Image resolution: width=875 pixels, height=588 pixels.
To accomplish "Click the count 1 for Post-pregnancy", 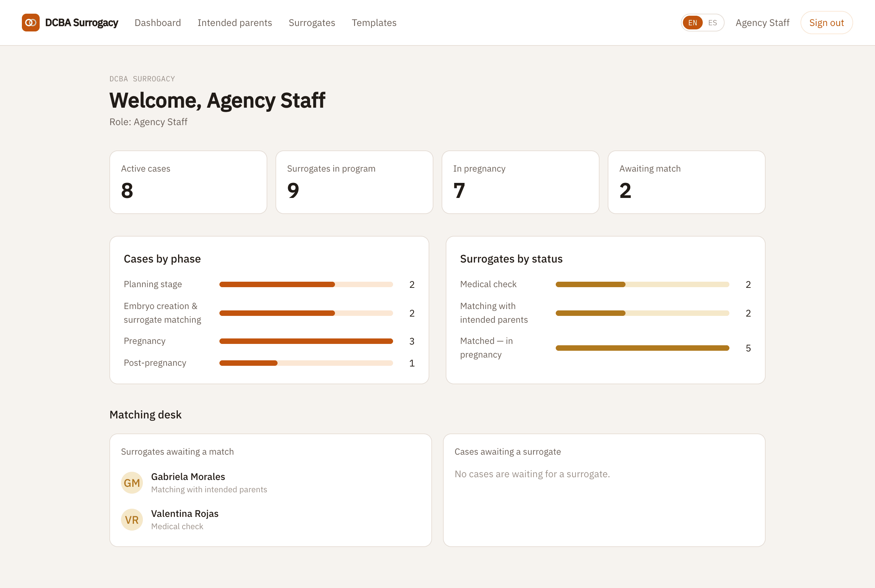I will click(412, 363).
